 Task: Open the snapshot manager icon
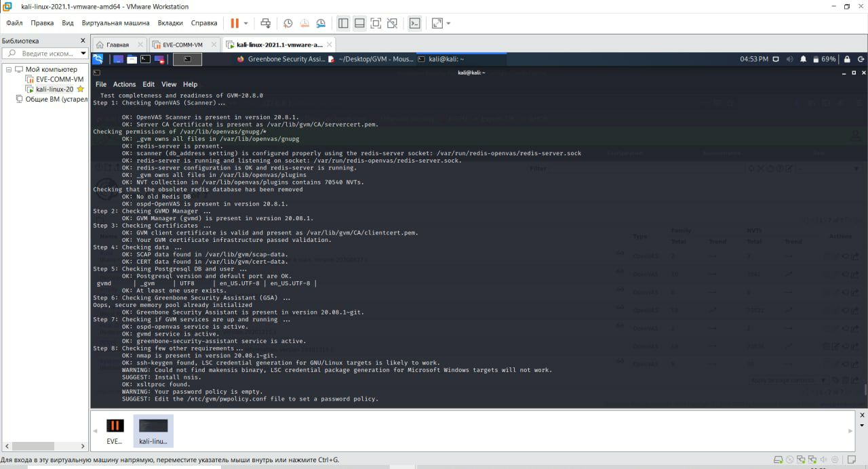pyautogui.click(x=321, y=23)
